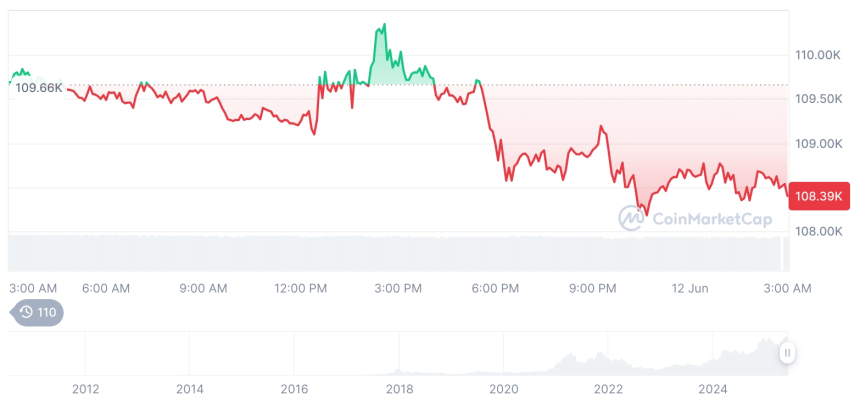Click the green peak of the price line
The width and height of the screenshot is (860, 401).
385,26
